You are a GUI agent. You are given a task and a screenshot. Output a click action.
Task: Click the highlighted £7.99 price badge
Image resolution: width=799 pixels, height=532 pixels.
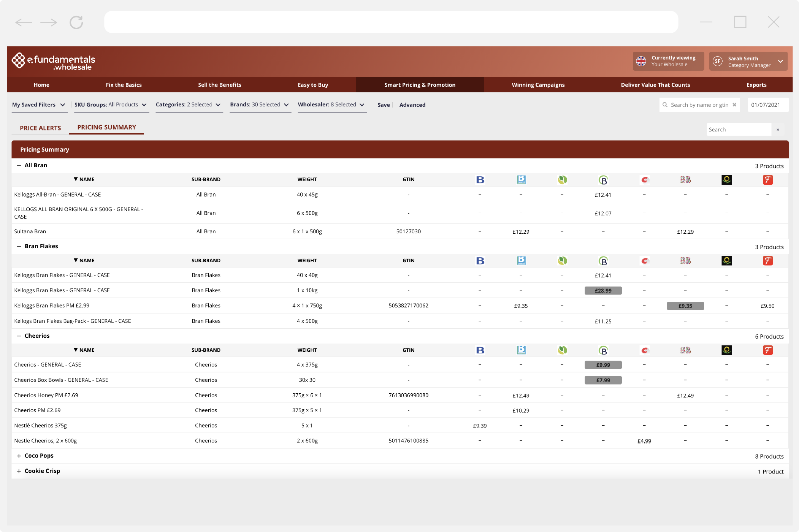coord(603,380)
